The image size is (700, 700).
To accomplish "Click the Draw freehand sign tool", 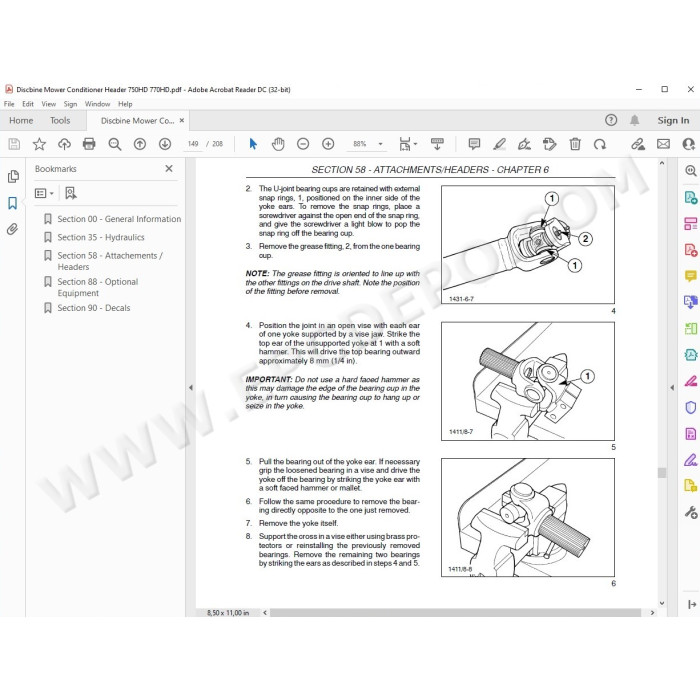I will (524, 144).
